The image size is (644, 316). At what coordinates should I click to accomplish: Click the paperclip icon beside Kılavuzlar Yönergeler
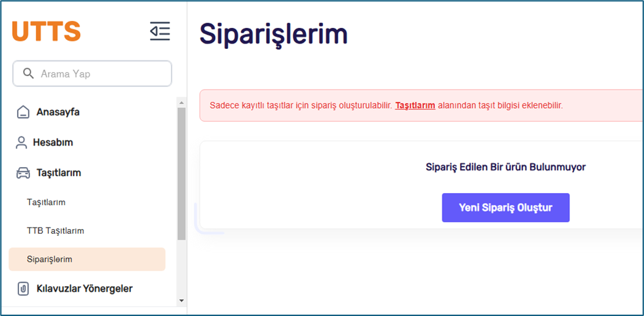pos(23,289)
